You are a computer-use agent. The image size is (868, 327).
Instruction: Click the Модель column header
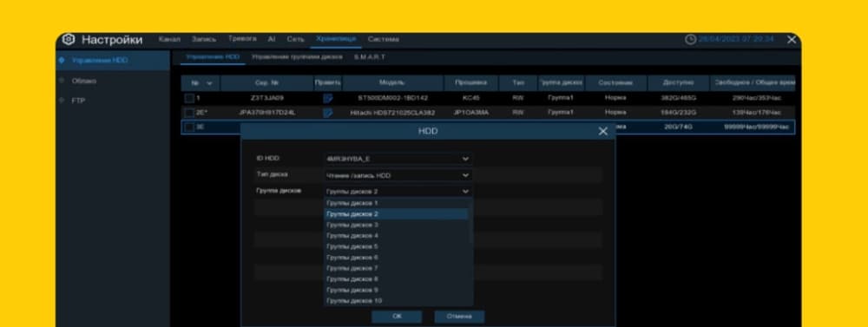[392, 83]
